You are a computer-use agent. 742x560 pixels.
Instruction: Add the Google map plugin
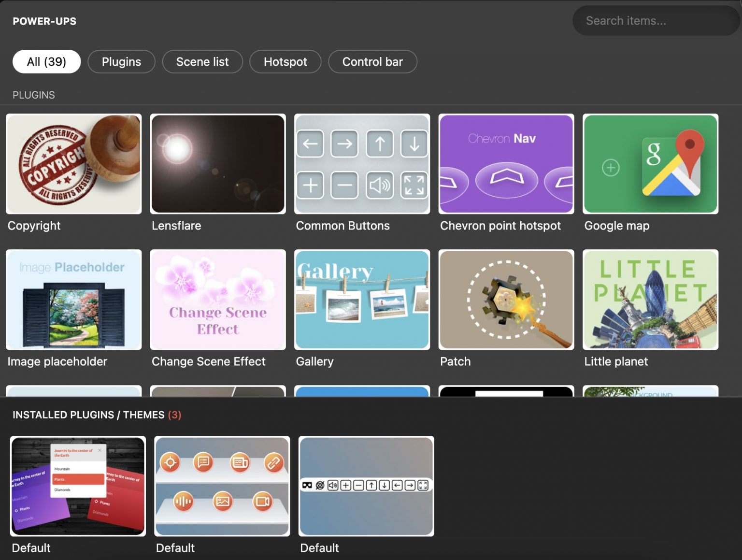click(x=650, y=164)
